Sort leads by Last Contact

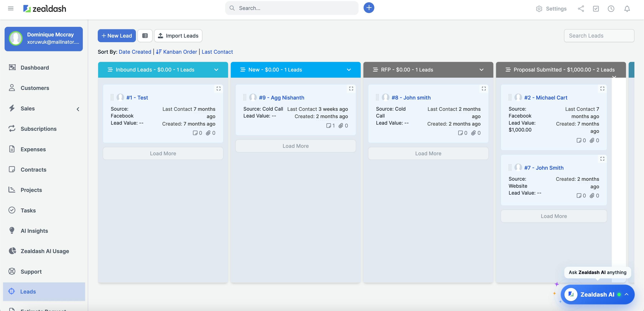pos(217,52)
